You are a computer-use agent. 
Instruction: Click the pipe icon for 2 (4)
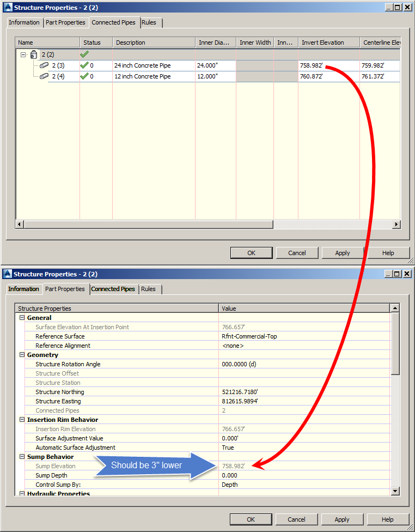coord(44,76)
